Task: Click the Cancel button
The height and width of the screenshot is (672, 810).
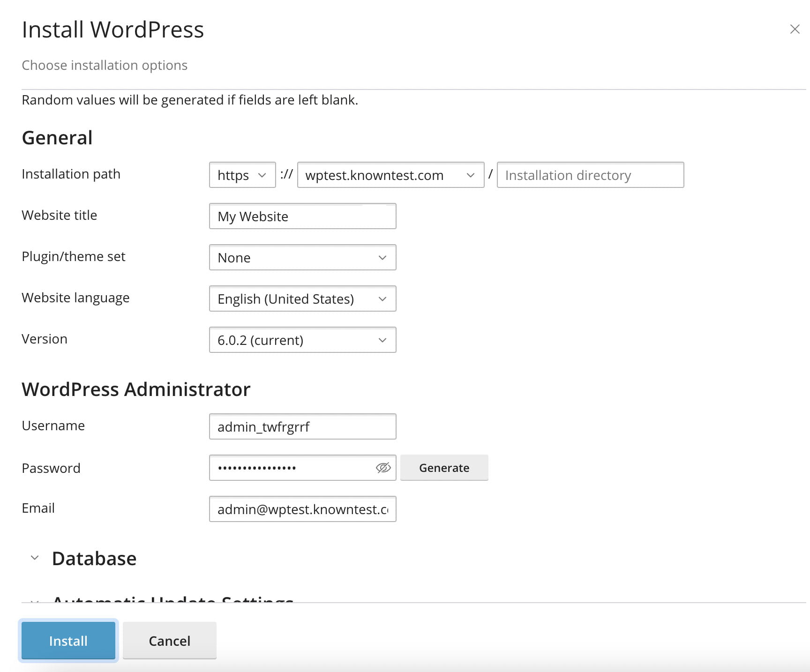Action: (169, 641)
